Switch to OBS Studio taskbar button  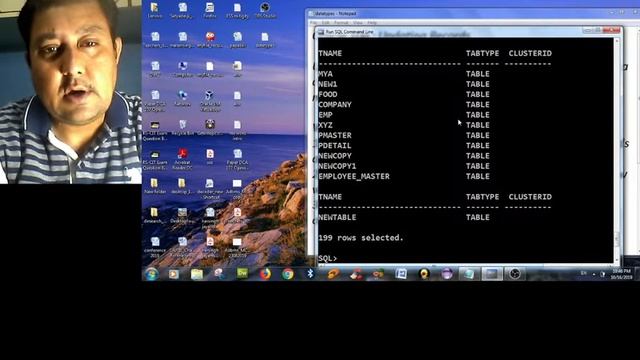coord(514,274)
